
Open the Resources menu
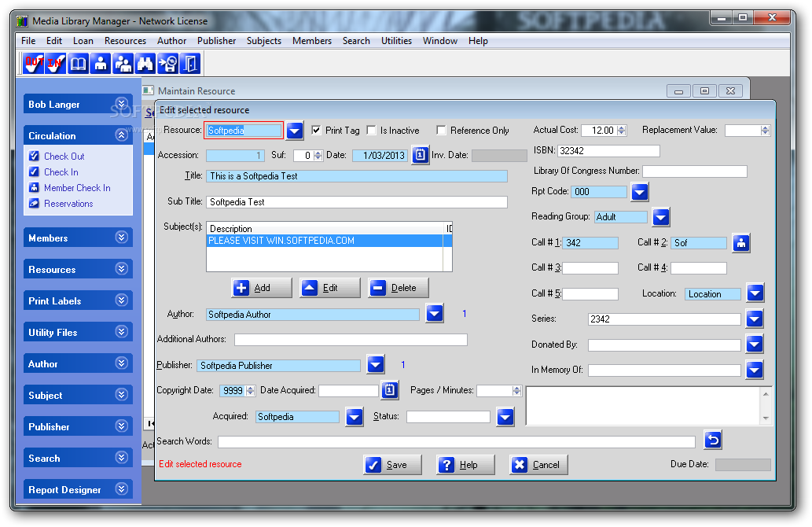pos(125,40)
